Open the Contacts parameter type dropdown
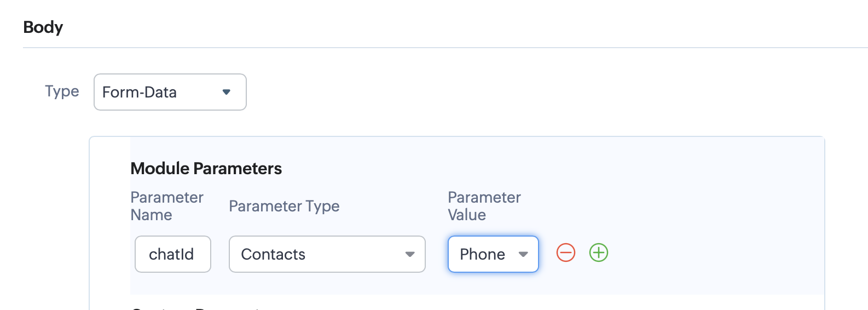The height and width of the screenshot is (310, 868). 327,254
